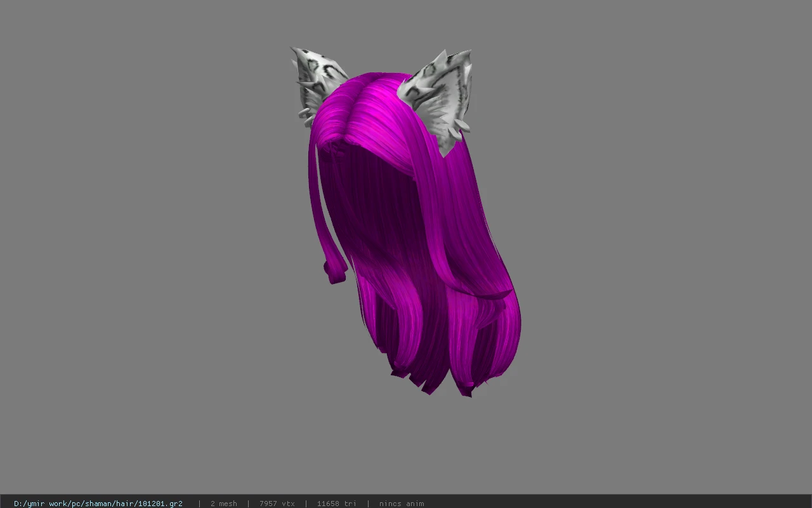
Task: Click the '11658 tri' triangle count
Action: coord(337,504)
